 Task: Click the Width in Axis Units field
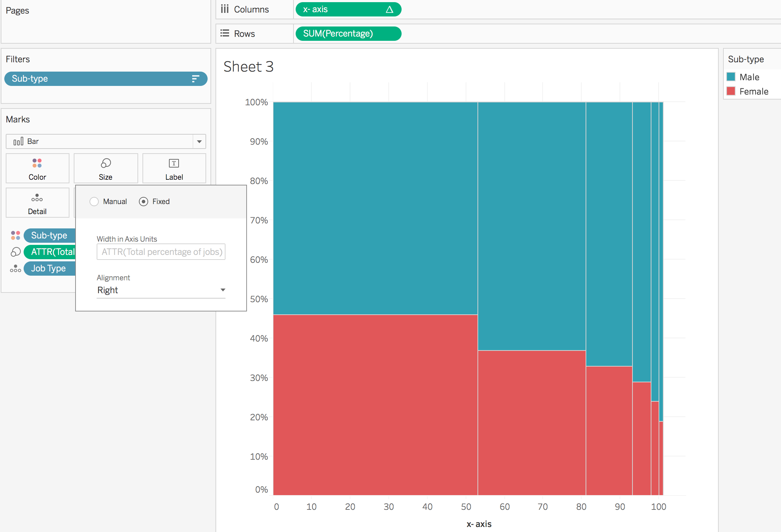[161, 252]
